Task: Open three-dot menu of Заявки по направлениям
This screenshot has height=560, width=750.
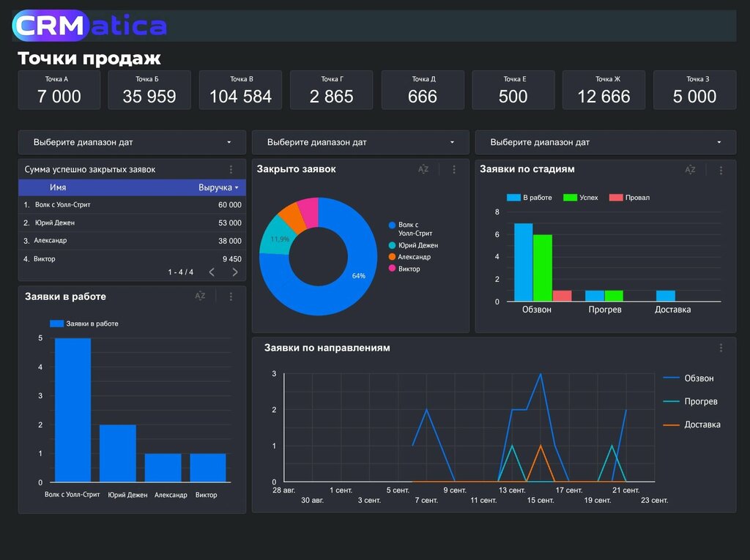Action: [x=721, y=348]
